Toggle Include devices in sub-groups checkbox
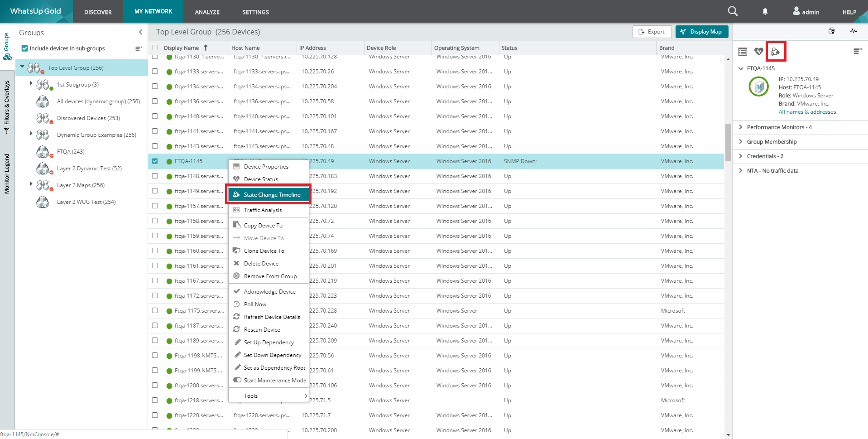Screen dimensions: 868x439 [25, 48]
